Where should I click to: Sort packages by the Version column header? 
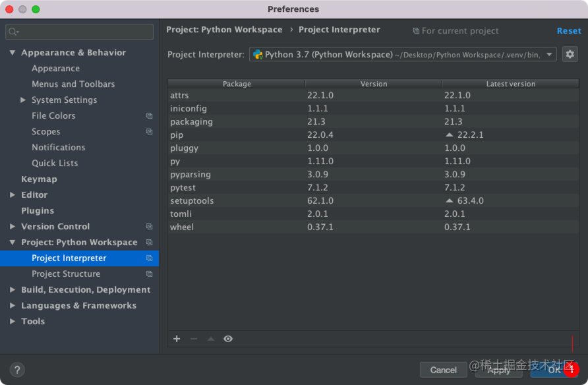tap(374, 84)
